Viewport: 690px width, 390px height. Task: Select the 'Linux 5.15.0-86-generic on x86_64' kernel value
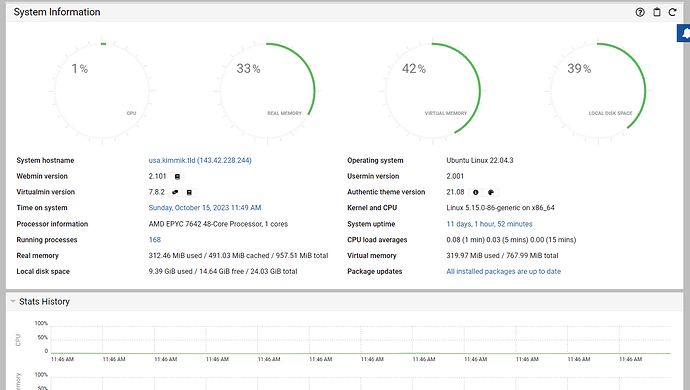point(500,208)
